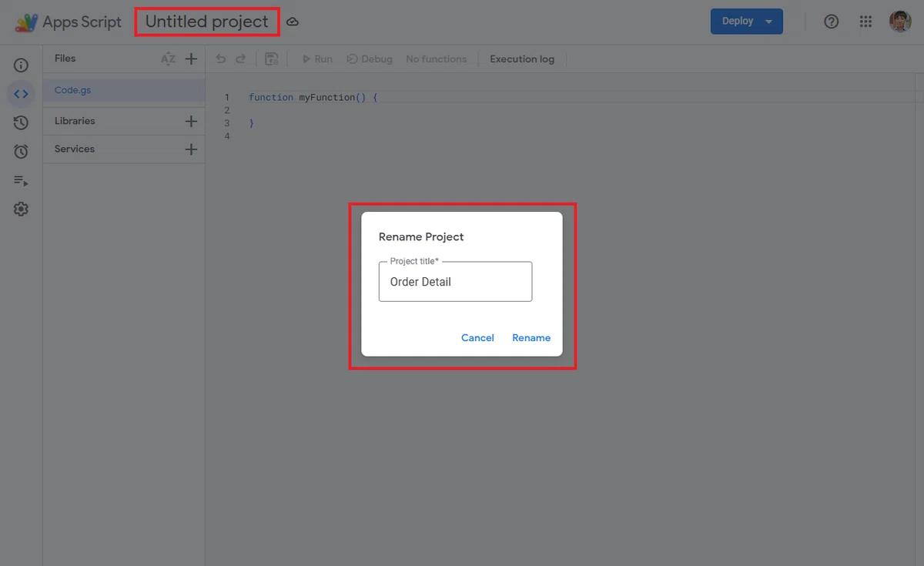
Task: Click the Untitled project title
Action: click(207, 22)
